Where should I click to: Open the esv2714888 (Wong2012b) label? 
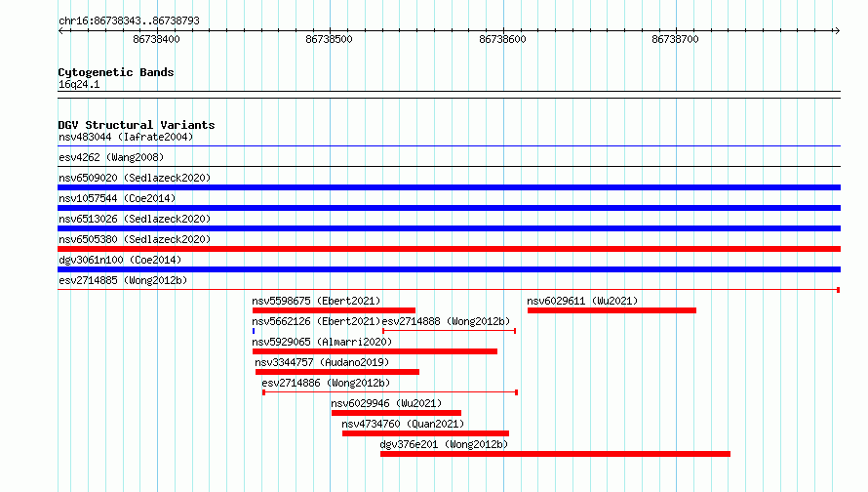coord(446,321)
